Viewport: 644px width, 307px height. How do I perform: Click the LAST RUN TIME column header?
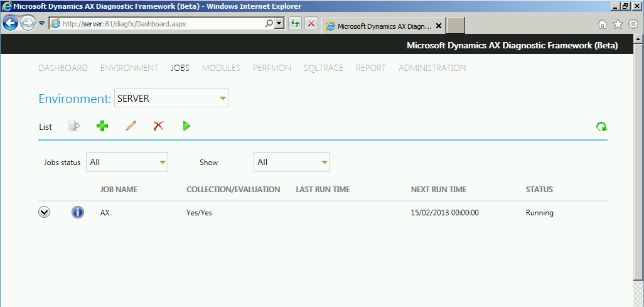click(323, 190)
